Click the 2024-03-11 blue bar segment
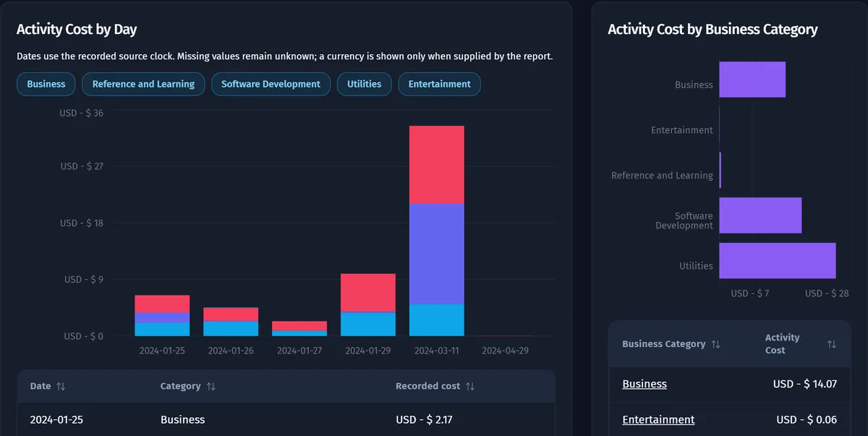Screen dimensions: 868x436 437,320
